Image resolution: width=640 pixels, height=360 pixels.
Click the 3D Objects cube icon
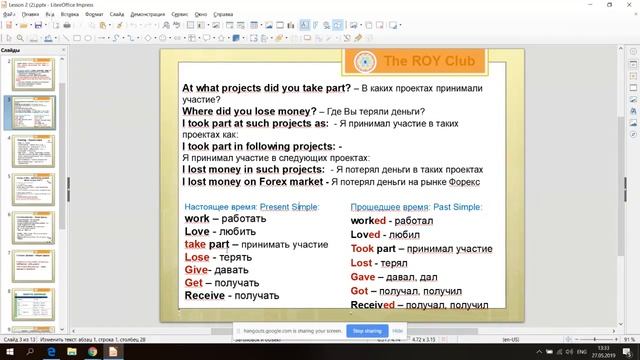[236, 38]
